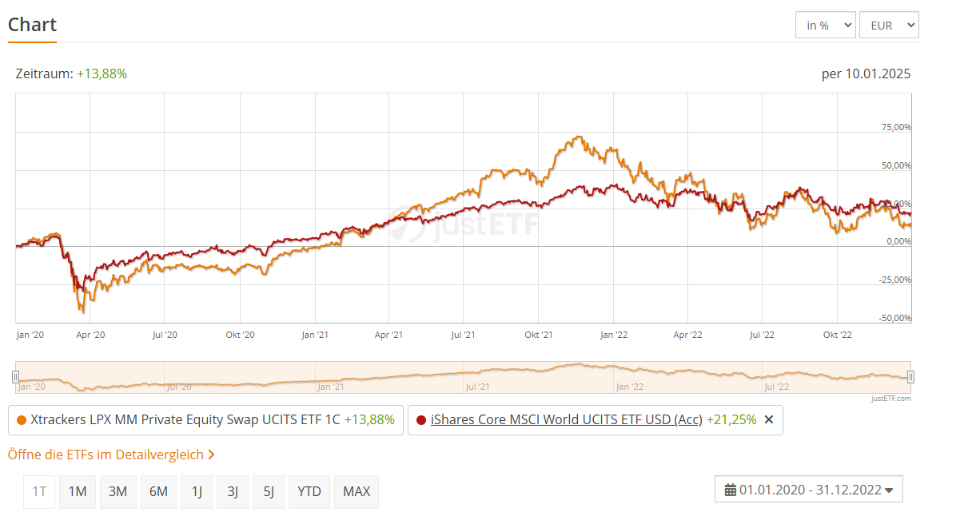Expand the 01.01.2020 - 31.12.2022 date range
The width and height of the screenshot is (980, 520).
click(x=809, y=490)
